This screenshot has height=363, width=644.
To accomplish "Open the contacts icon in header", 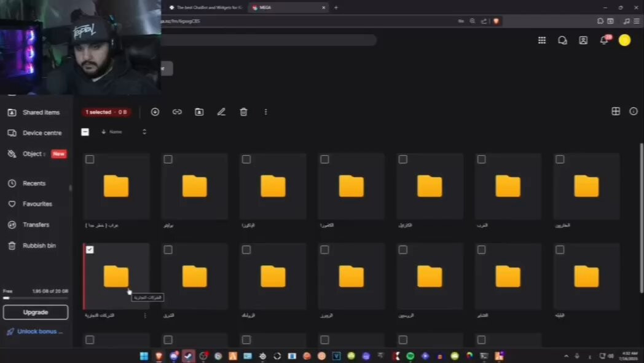I will click(583, 40).
